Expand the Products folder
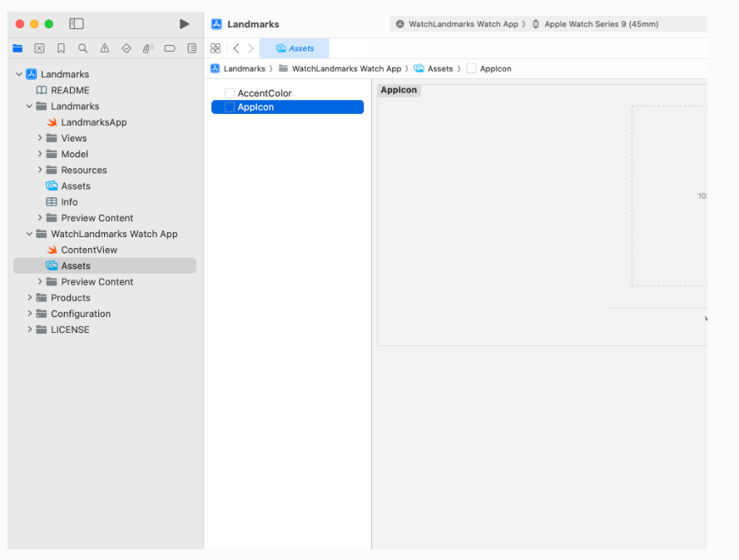739x560 pixels. pos(29,297)
